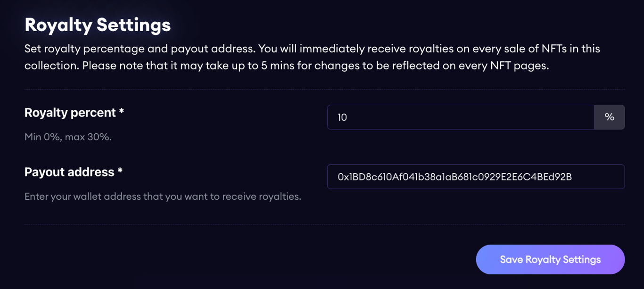Click the dashed divider above Save button
Viewport: 644px width, 289px height.
click(324, 224)
